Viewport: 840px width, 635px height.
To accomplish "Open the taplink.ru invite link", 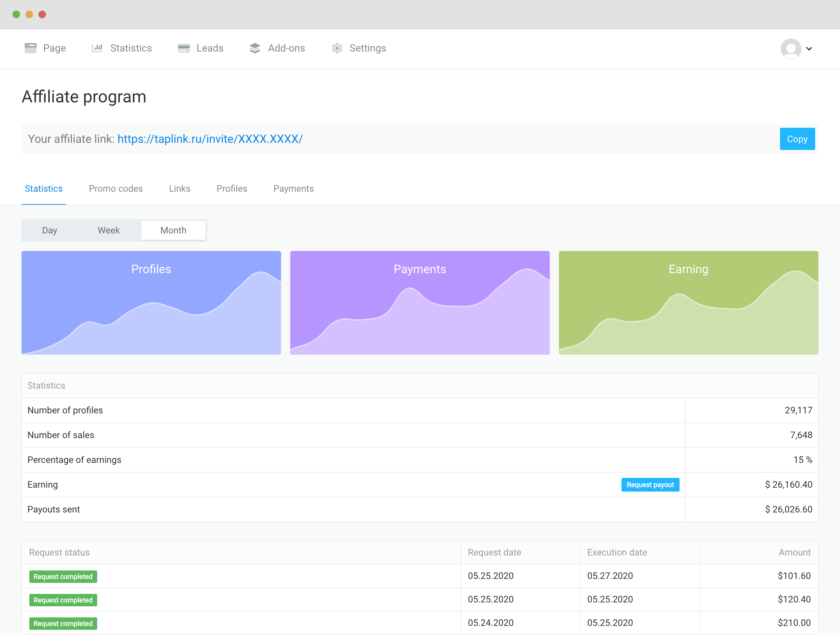I will point(210,139).
